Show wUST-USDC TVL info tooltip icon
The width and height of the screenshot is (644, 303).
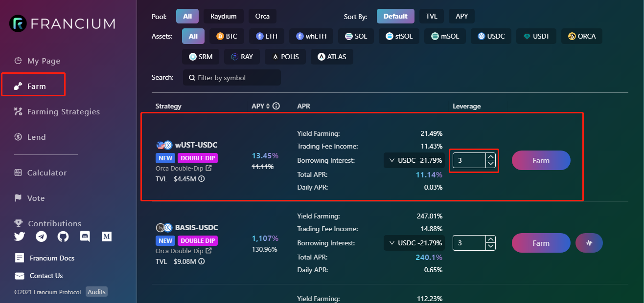click(202, 179)
